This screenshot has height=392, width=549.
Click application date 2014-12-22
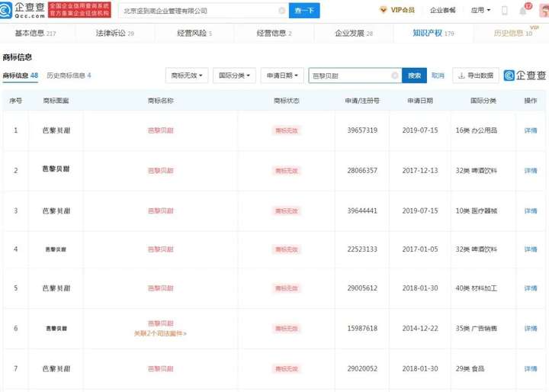(420, 329)
